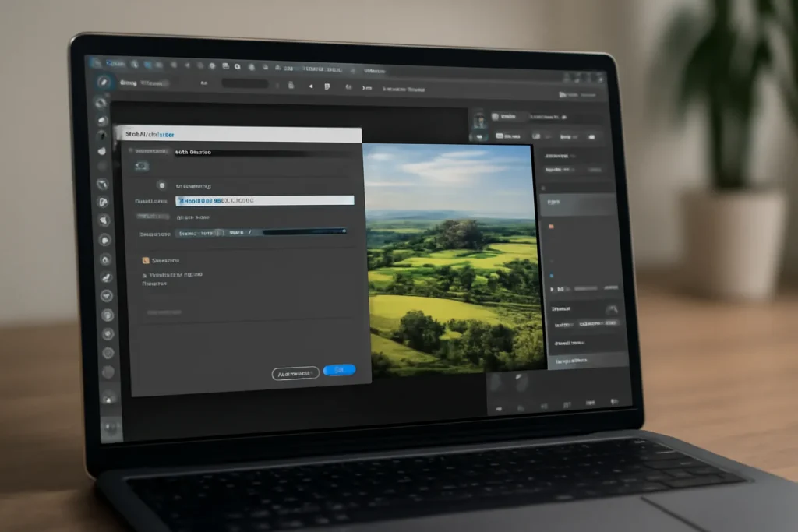Click the dark slider track in the dialog
This screenshot has width=798, height=532.
tap(304, 231)
